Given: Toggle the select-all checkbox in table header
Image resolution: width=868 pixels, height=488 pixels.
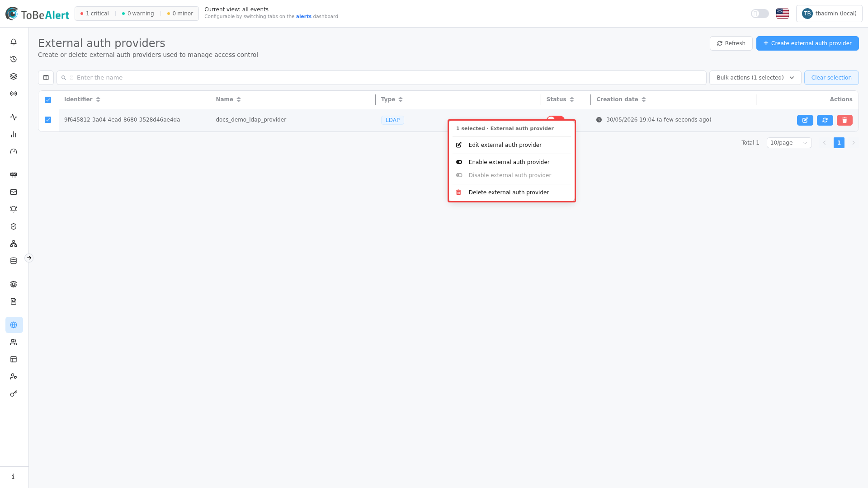Looking at the screenshot, I should tap(48, 100).
